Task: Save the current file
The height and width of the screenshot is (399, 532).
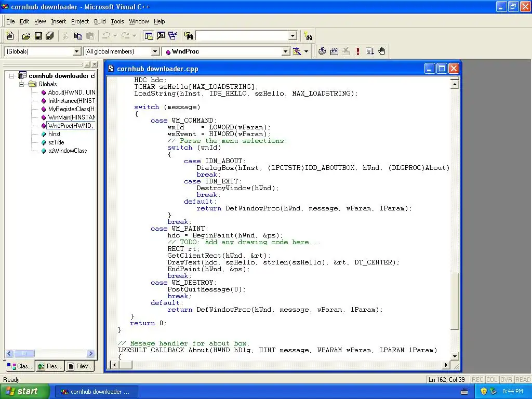Action: click(38, 36)
